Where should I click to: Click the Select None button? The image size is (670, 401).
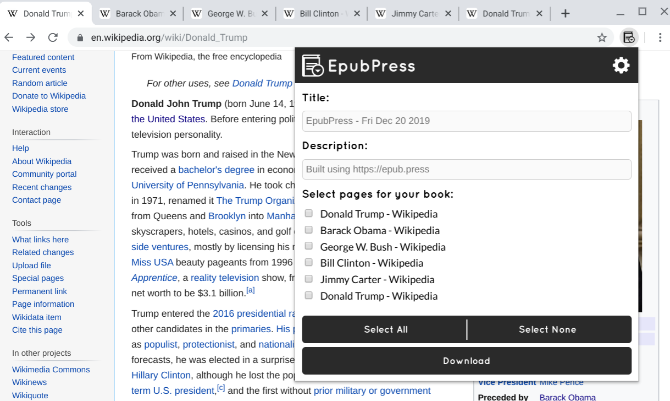tap(549, 329)
